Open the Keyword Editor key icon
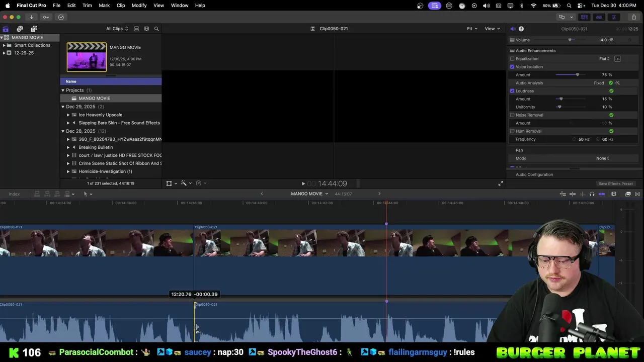 pyautogui.click(x=46, y=17)
